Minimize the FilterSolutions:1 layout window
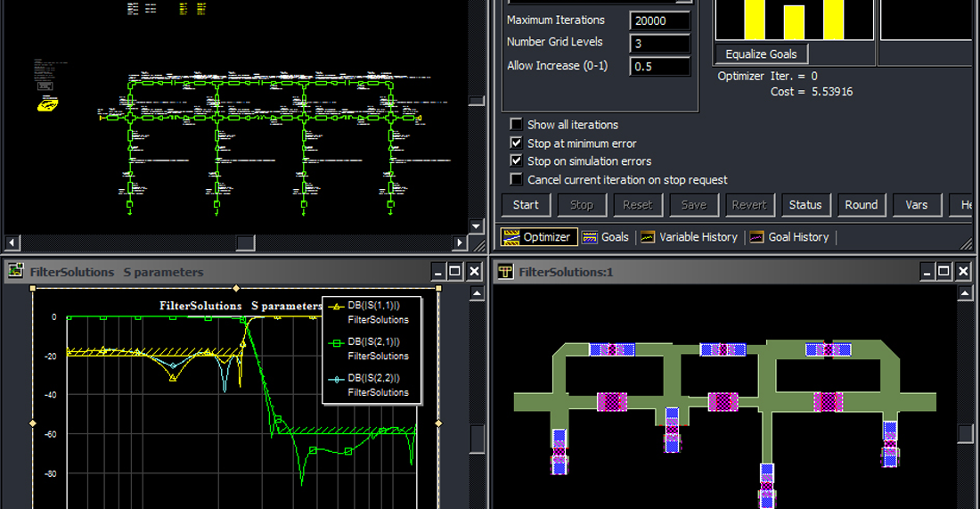Image resolution: width=980 pixels, height=509 pixels. [927, 271]
